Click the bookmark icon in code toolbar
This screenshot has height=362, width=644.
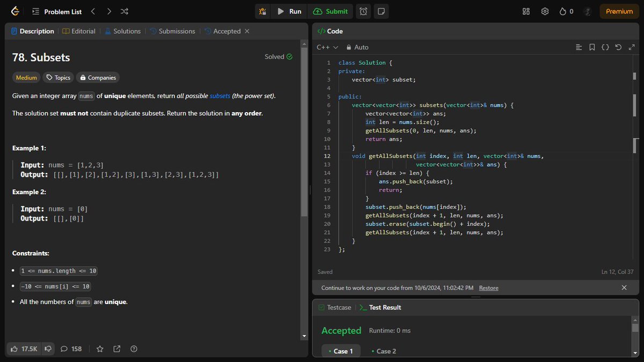[x=592, y=47]
